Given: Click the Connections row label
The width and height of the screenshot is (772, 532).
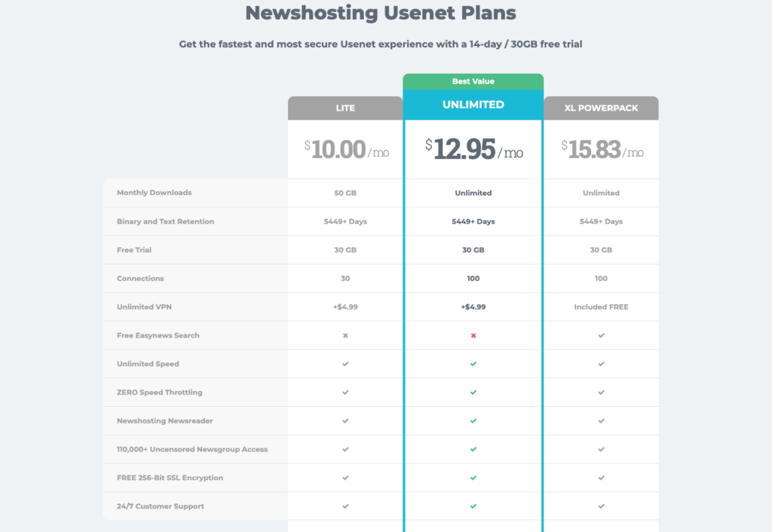Looking at the screenshot, I should click(x=140, y=279).
